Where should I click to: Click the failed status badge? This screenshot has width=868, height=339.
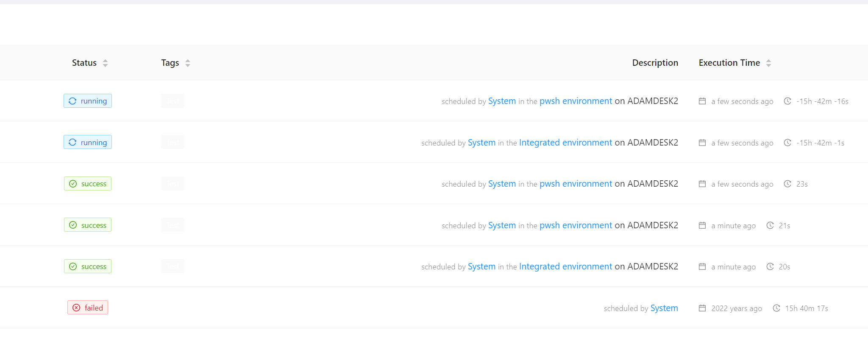click(88, 308)
